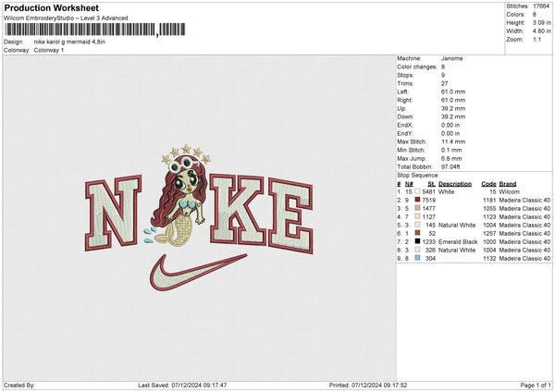Click the brown swatch beside 52 stitches
The image size is (555, 392).
tap(417, 233)
